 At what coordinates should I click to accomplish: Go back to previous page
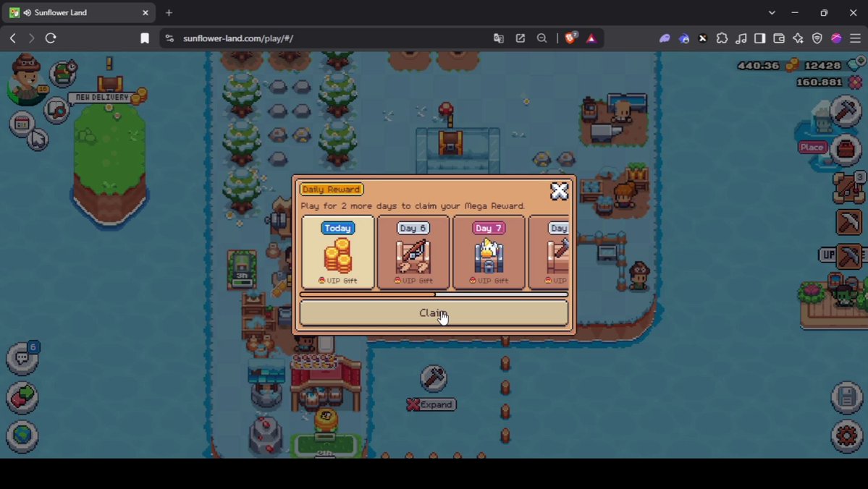click(x=13, y=38)
